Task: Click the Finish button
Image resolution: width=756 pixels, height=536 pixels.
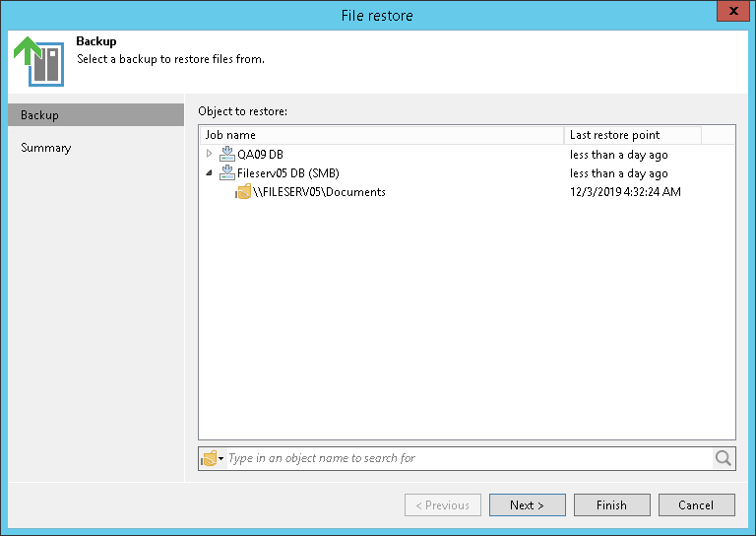Action: coord(612,504)
